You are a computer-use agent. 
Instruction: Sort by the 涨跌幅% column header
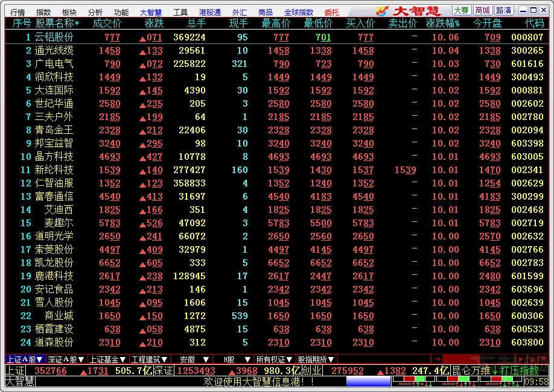pyautogui.click(x=443, y=24)
